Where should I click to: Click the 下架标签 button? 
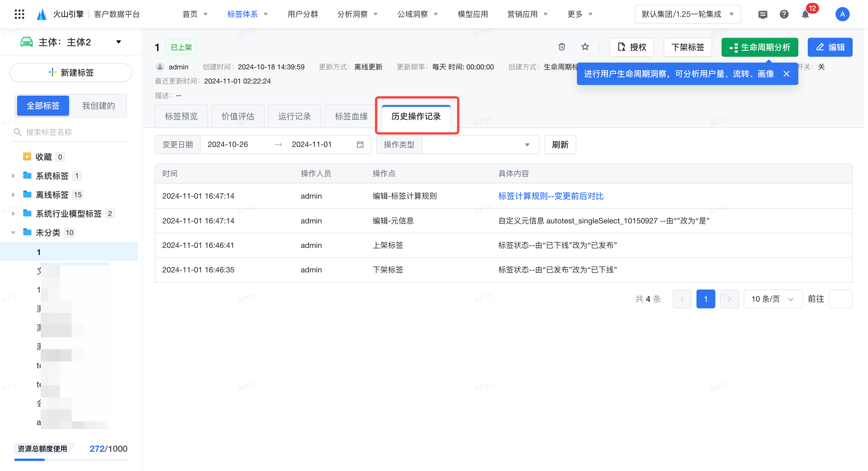pyautogui.click(x=687, y=47)
